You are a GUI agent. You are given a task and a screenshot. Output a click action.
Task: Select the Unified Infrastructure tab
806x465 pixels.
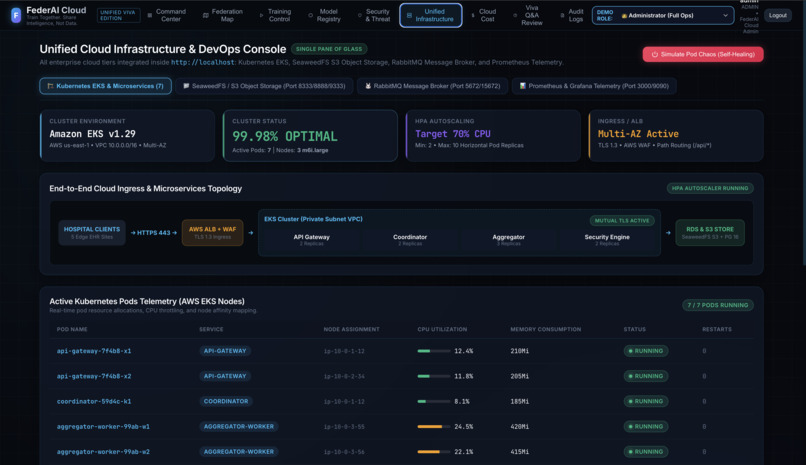431,15
